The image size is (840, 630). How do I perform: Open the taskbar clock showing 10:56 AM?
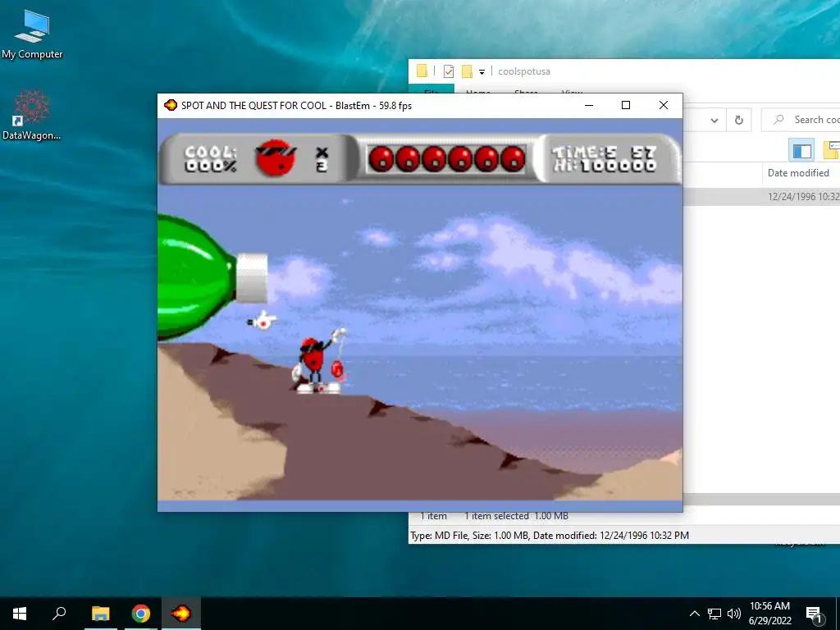click(x=769, y=614)
